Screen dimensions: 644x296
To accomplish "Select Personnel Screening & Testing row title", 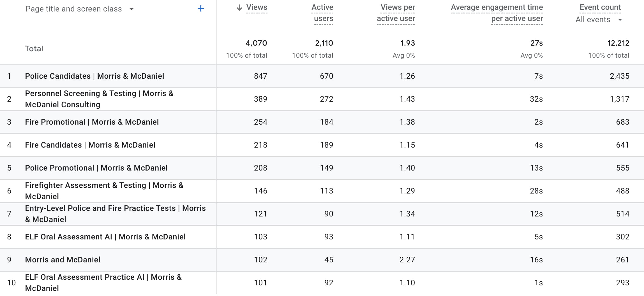I will 99,99.
